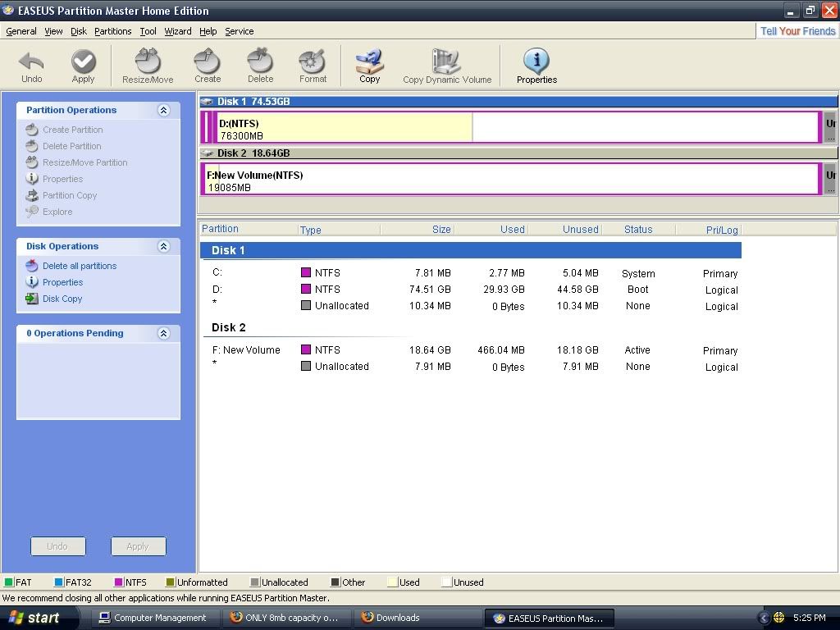Click the Disk 1 group header in list

[x=471, y=250]
